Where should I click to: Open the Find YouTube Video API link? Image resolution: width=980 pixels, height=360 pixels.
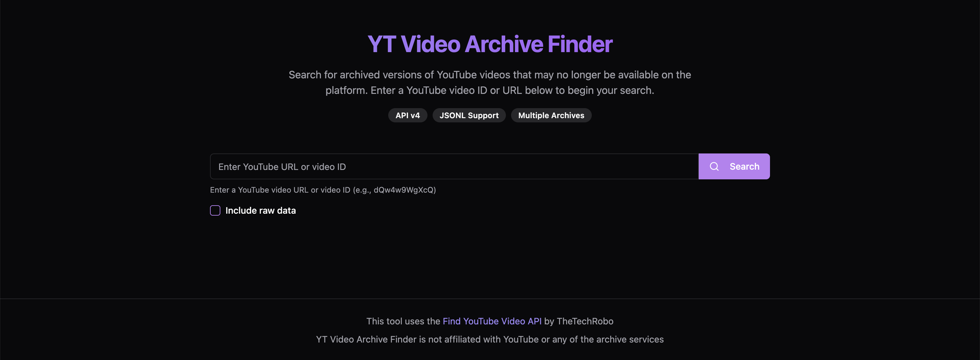point(492,321)
